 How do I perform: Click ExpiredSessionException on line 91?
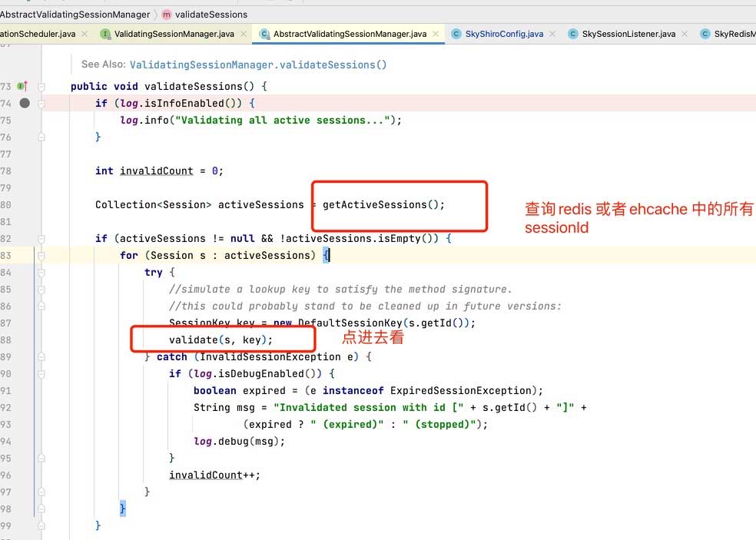tap(460, 390)
